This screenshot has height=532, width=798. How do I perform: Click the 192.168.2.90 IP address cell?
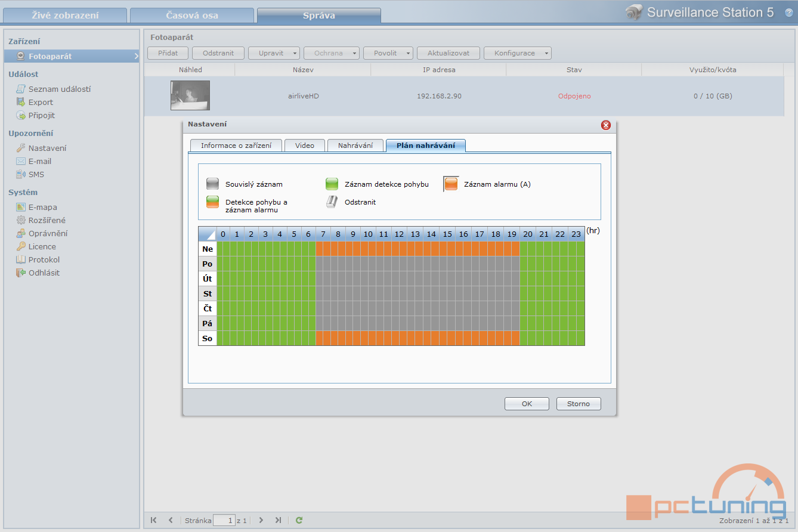coord(439,95)
